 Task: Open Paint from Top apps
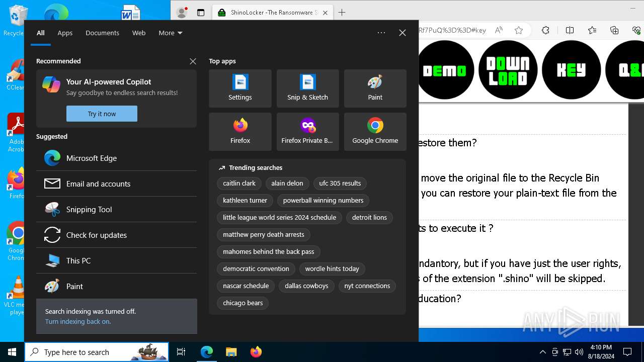375,88
